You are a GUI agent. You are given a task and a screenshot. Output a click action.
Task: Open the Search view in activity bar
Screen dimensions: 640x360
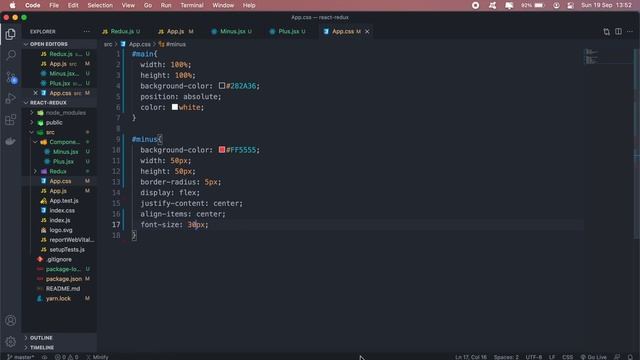[11, 55]
